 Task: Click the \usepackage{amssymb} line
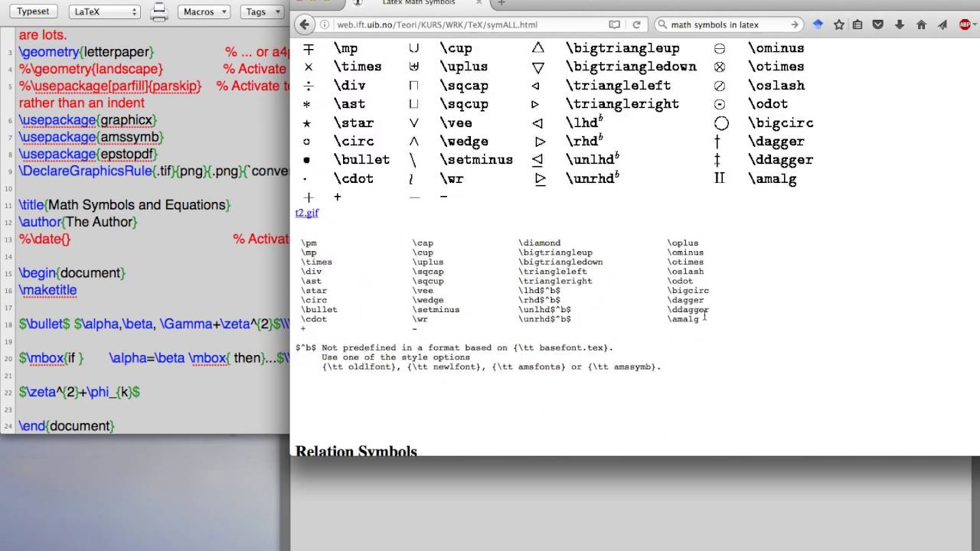click(92, 137)
